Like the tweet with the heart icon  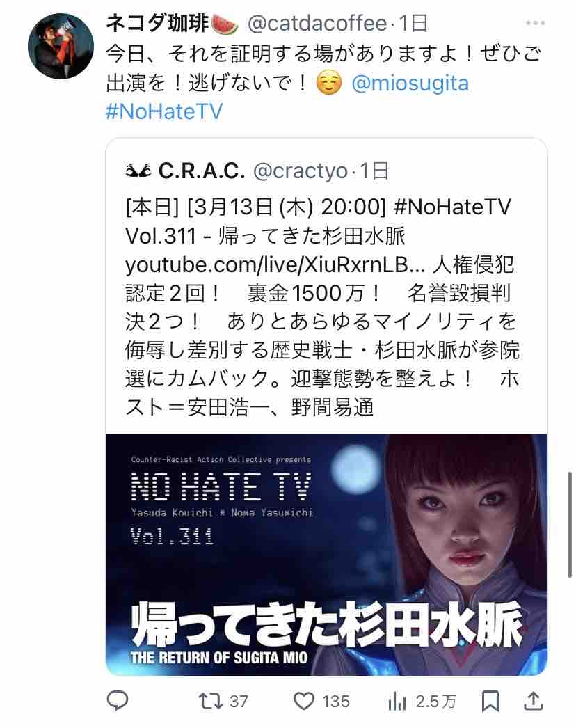304,701
